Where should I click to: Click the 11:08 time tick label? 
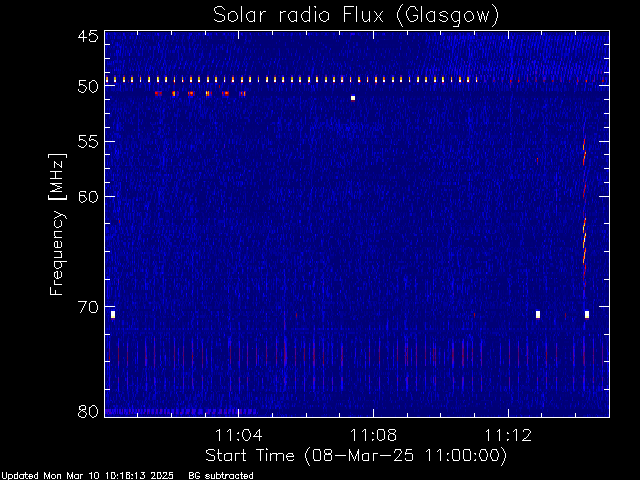pos(373,435)
